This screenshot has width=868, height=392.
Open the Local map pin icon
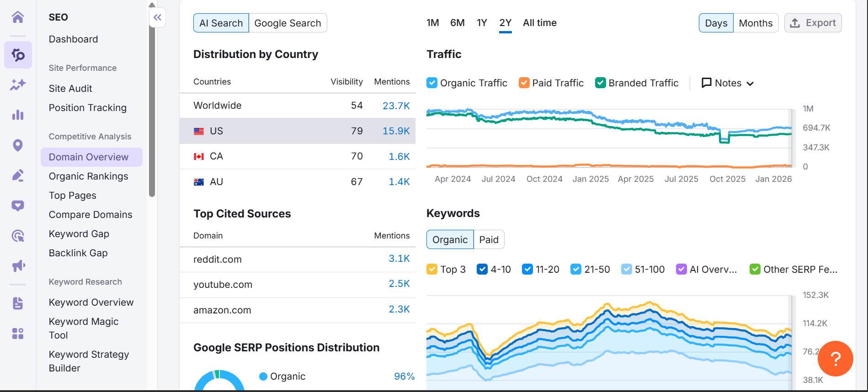click(18, 145)
